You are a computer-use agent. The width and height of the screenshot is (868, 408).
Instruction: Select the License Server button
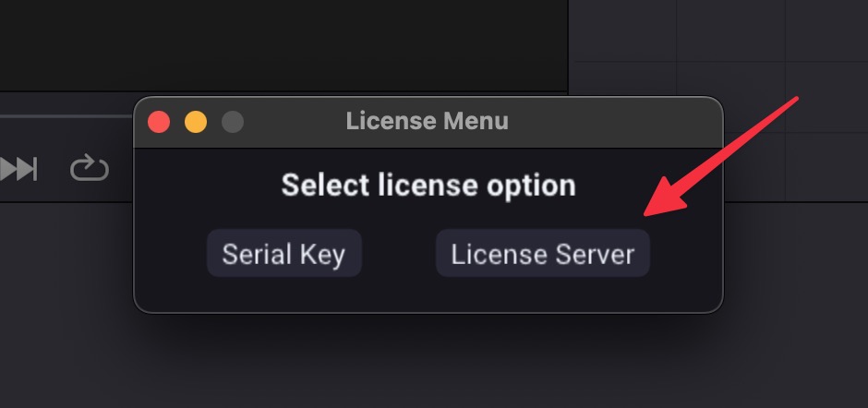[x=542, y=254]
